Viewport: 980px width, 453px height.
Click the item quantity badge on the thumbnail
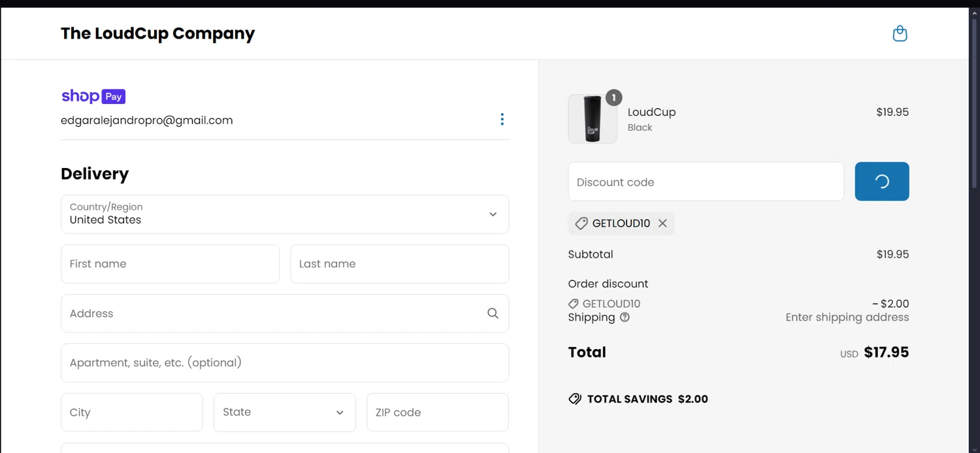click(x=613, y=97)
